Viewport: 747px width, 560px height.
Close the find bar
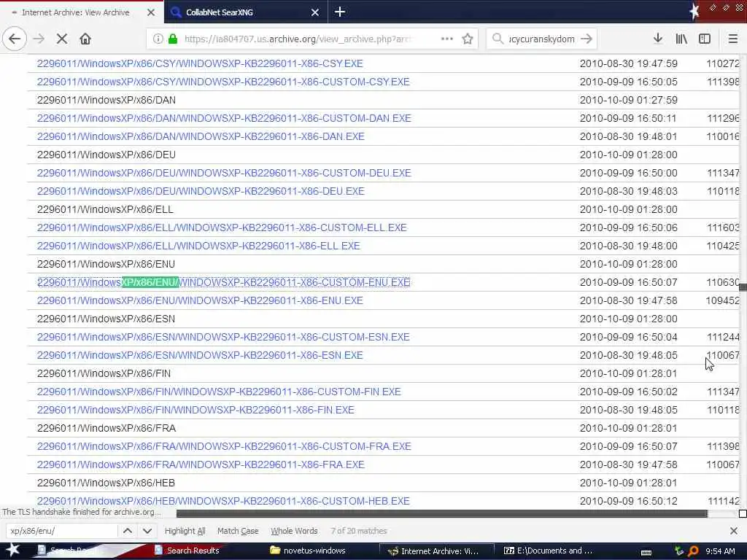[x=734, y=531]
